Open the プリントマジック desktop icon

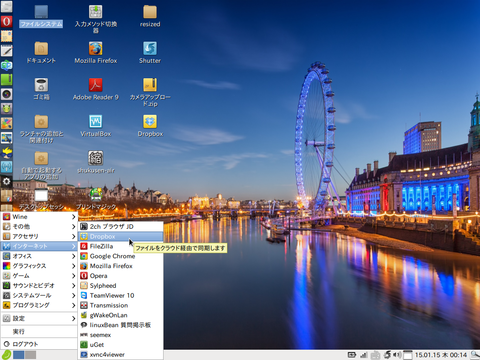tap(96, 199)
